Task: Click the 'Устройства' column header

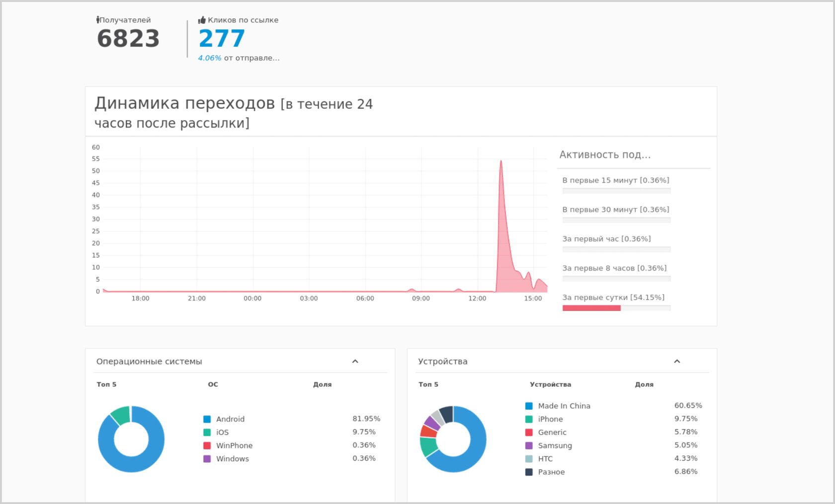Action: tap(550, 384)
